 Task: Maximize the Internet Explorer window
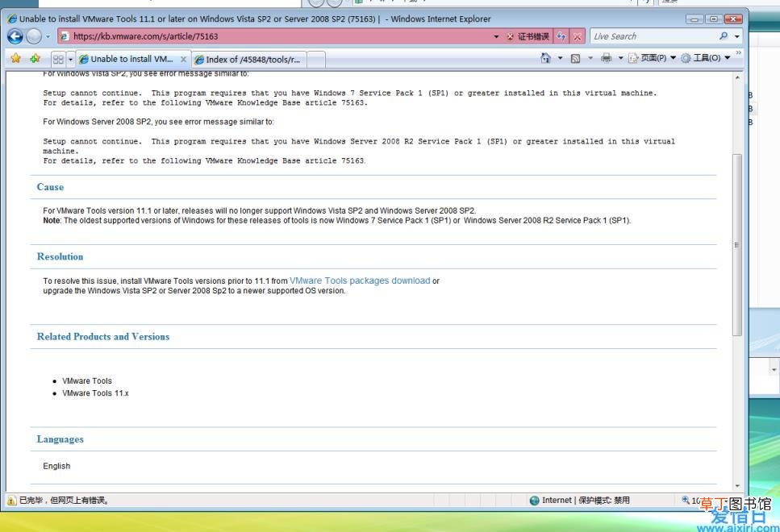pyautogui.click(x=713, y=19)
